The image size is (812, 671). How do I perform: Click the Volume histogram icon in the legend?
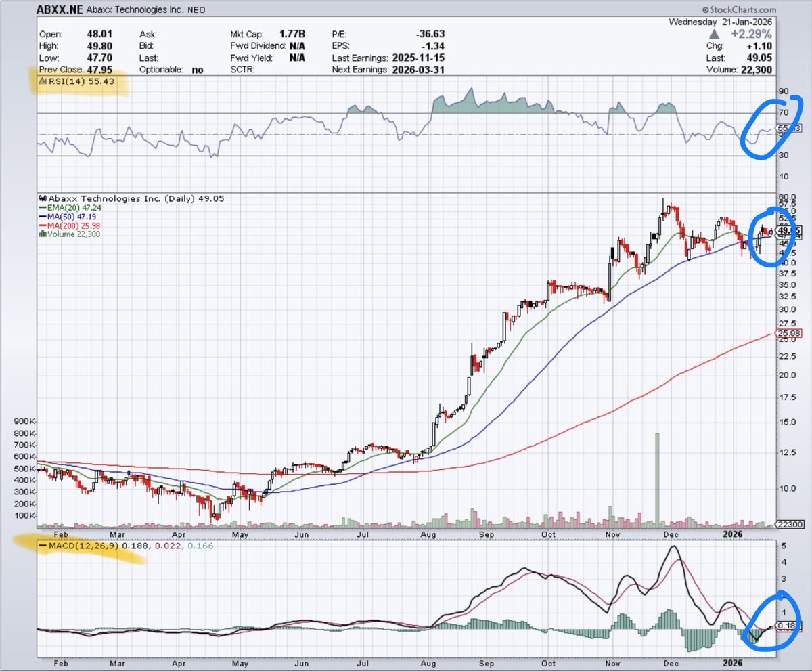point(45,235)
